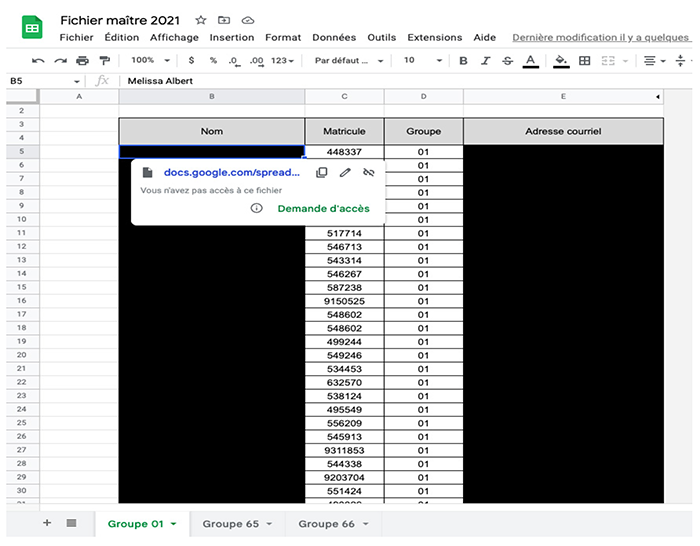Open the Fichier menu
Screen dimensions: 700x546
(x=76, y=38)
